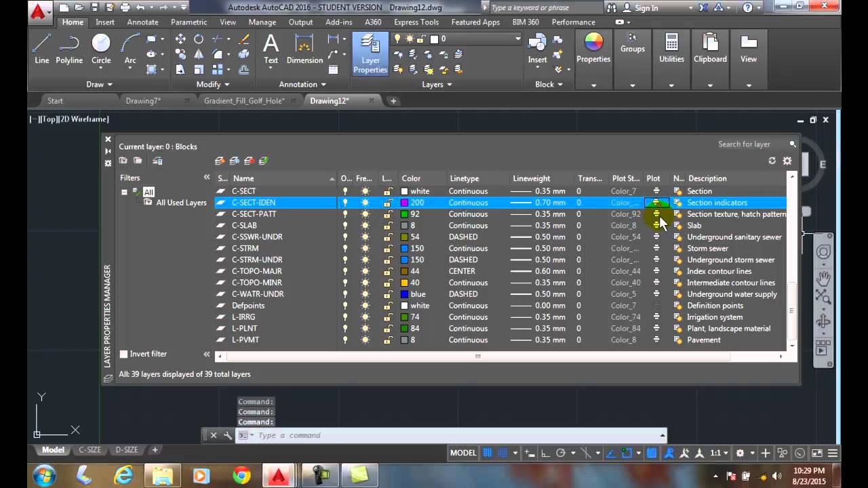Click the Refresh icon in Layer Manager

772,161
